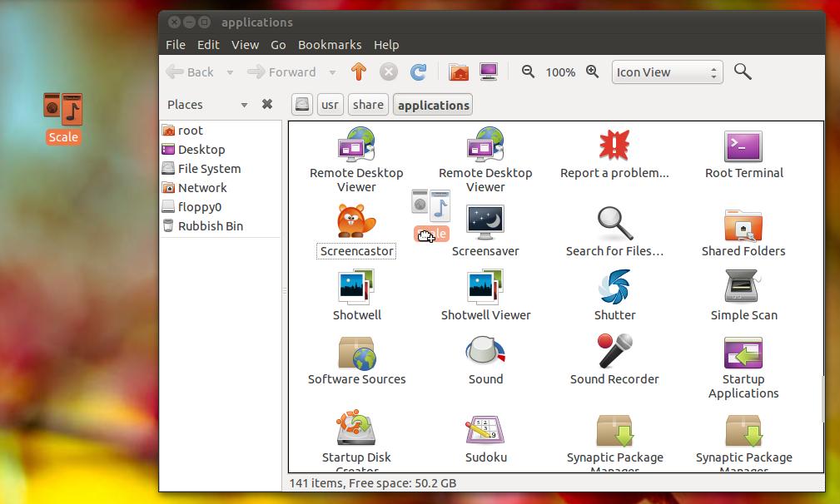The height and width of the screenshot is (504, 840).
Task: Open Desktop in Places sidebar
Action: [x=221, y=150]
